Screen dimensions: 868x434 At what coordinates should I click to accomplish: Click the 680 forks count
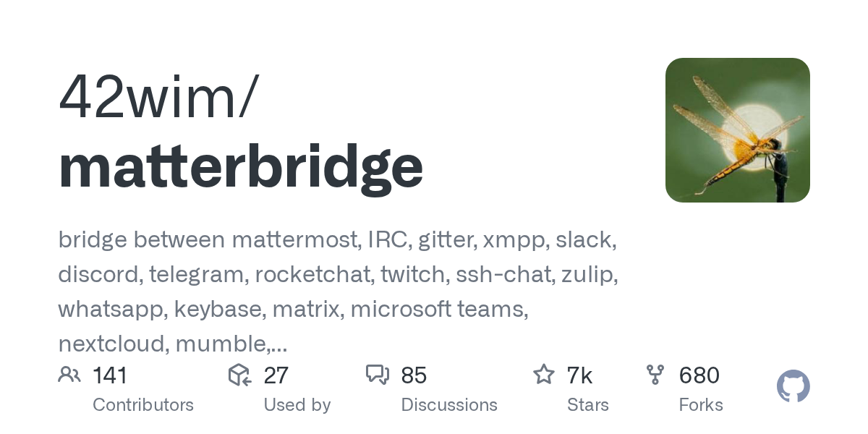(x=699, y=375)
